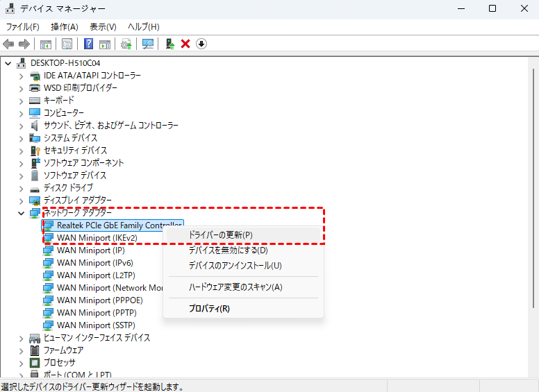Click the green arrow update driver toolbar icon
The image size is (539, 392).
169,44
